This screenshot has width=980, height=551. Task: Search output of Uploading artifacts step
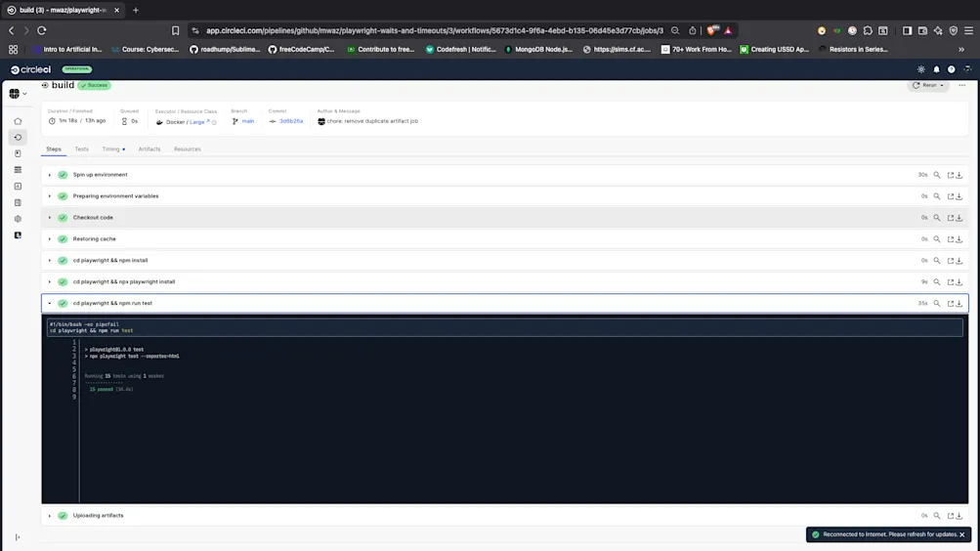[937, 516]
